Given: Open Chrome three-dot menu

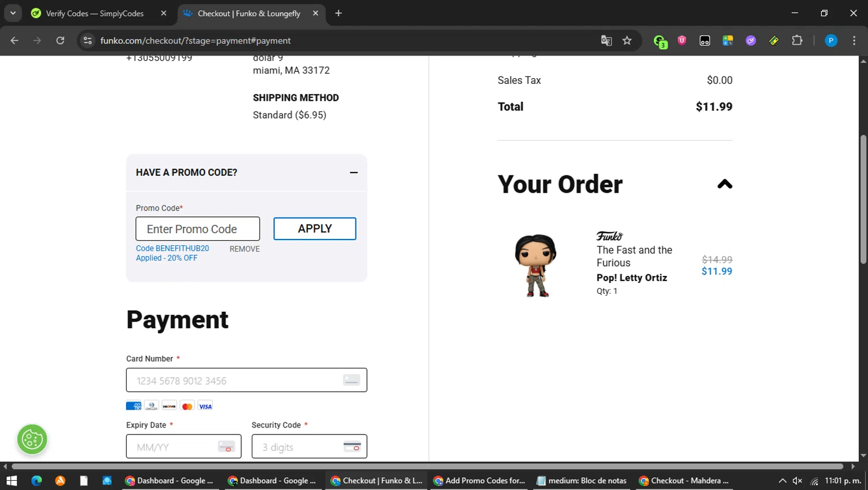Looking at the screenshot, I should tap(854, 40).
